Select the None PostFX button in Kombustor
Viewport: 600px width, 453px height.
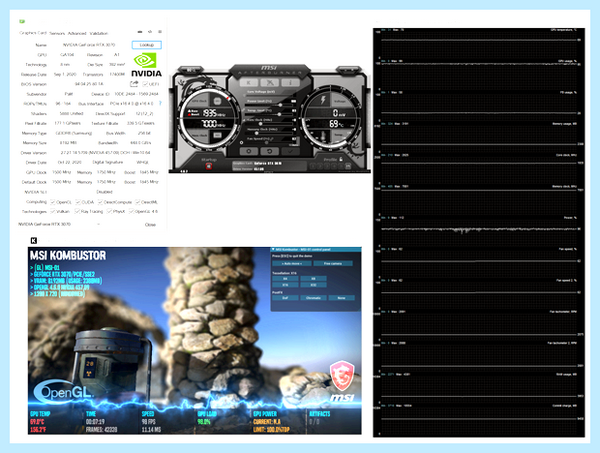point(341,298)
